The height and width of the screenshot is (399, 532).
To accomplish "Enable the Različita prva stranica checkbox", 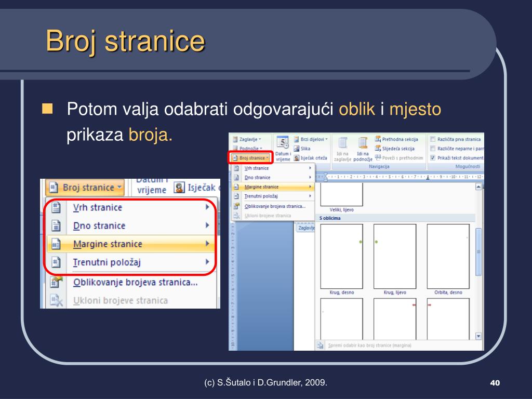I will pos(433,139).
